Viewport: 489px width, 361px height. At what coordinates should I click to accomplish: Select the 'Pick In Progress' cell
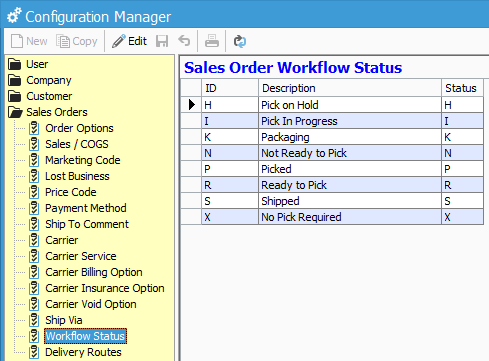(350, 121)
